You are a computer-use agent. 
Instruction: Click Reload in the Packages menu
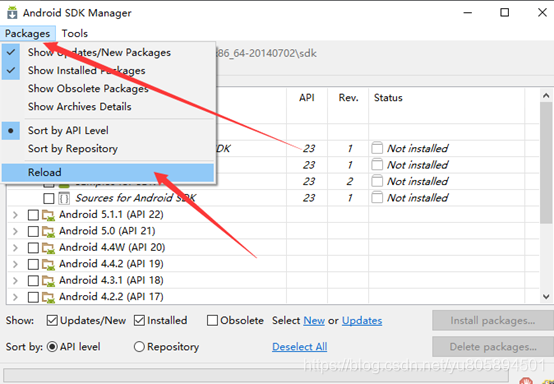coord(108,172)
